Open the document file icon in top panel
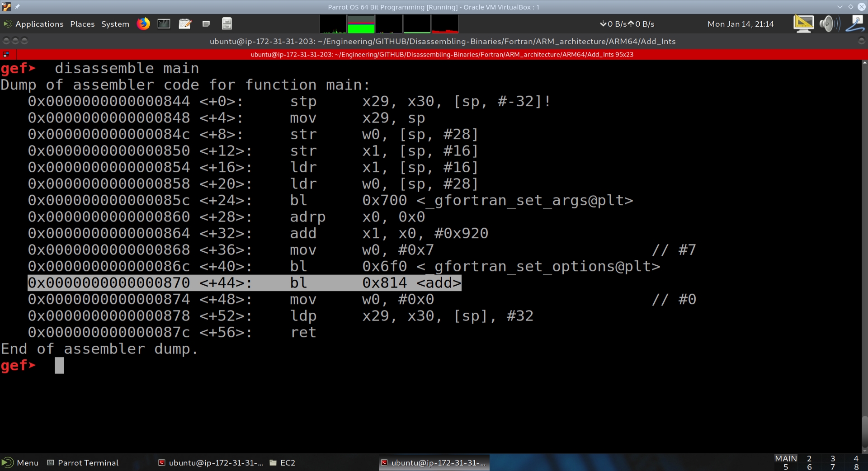The height and width of the screenshot is (471, 868). pyautogui.click(x=227, y=24)
